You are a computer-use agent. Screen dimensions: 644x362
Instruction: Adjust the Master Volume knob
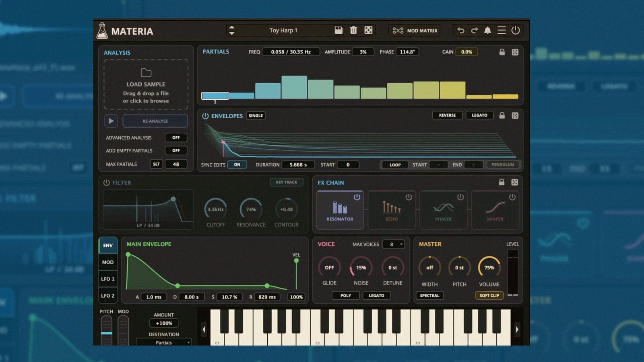point(489,267)
